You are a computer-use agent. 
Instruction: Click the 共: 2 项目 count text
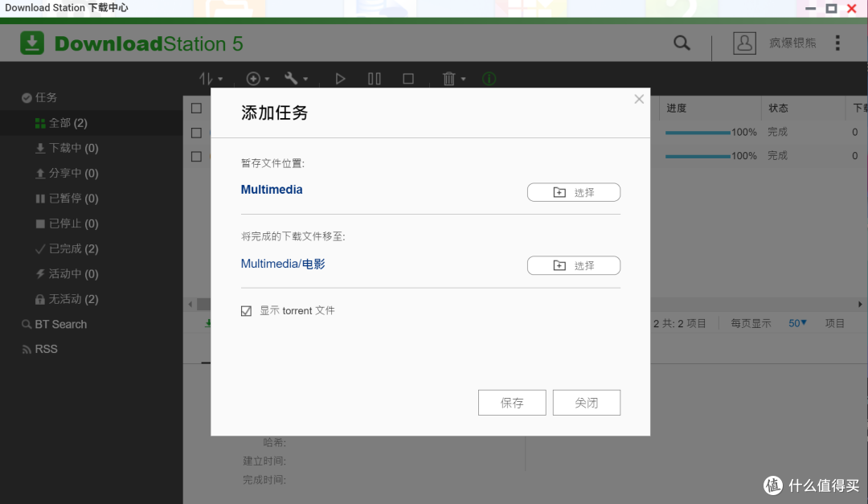click(684, 323)
